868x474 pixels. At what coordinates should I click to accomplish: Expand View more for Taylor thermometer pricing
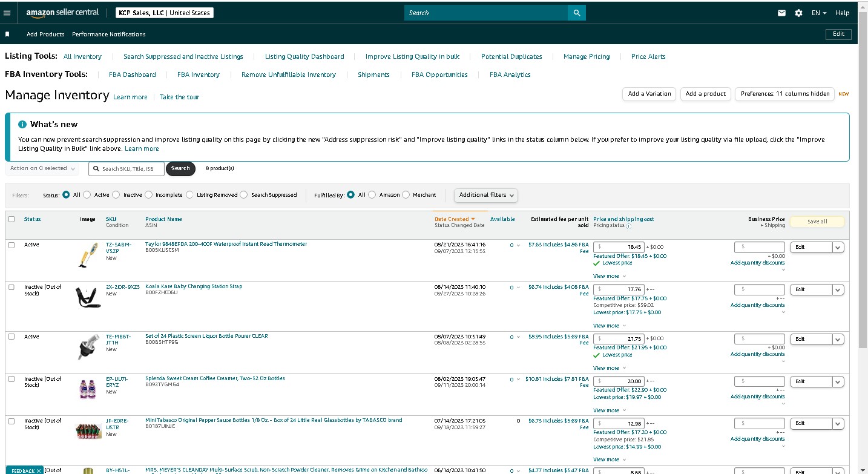click(x=610, y=276)
